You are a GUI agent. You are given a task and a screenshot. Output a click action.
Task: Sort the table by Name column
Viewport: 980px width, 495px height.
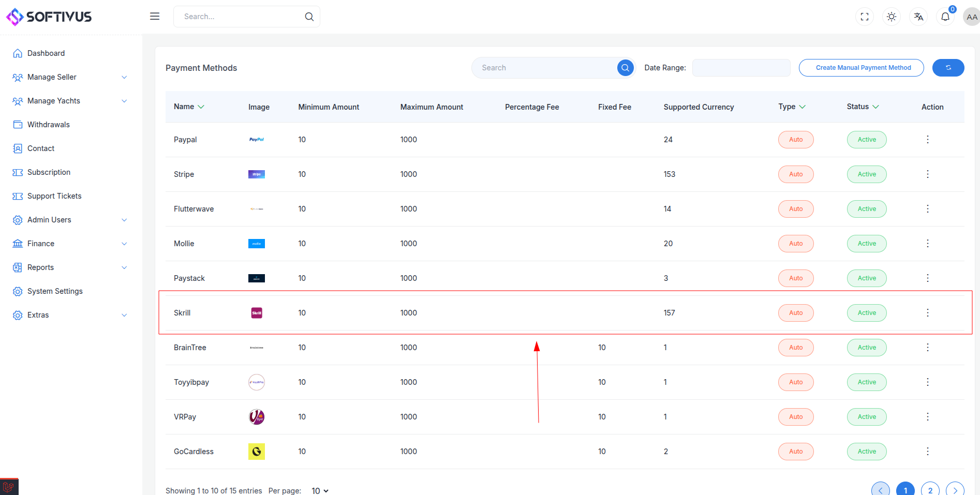pyautogui.click(x=189, y=107)
